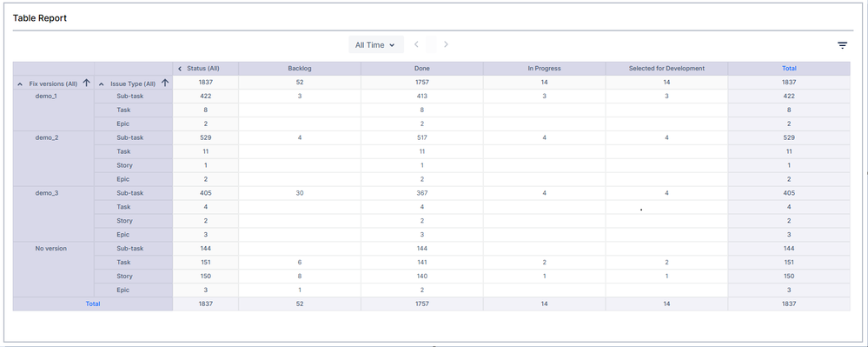Open the filter icon at top right
868x347 pixels.
tap(842, 45)
